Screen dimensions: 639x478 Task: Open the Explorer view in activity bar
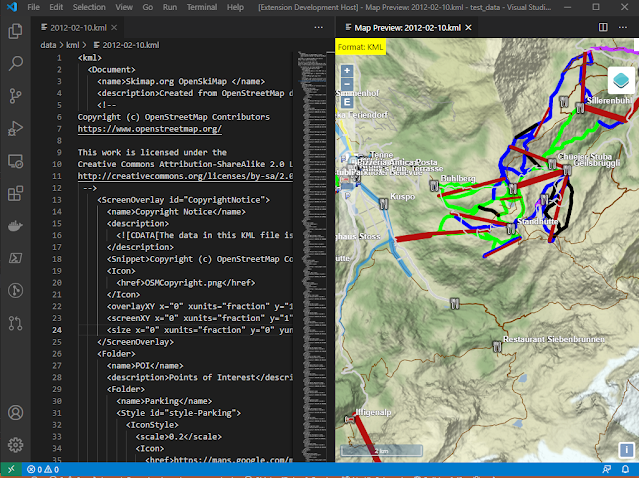[15, 31]
